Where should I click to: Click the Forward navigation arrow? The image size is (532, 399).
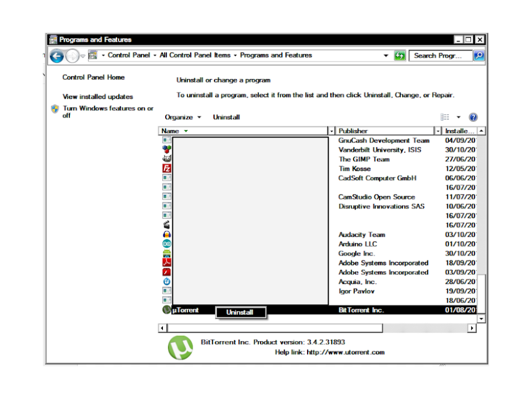72,56
